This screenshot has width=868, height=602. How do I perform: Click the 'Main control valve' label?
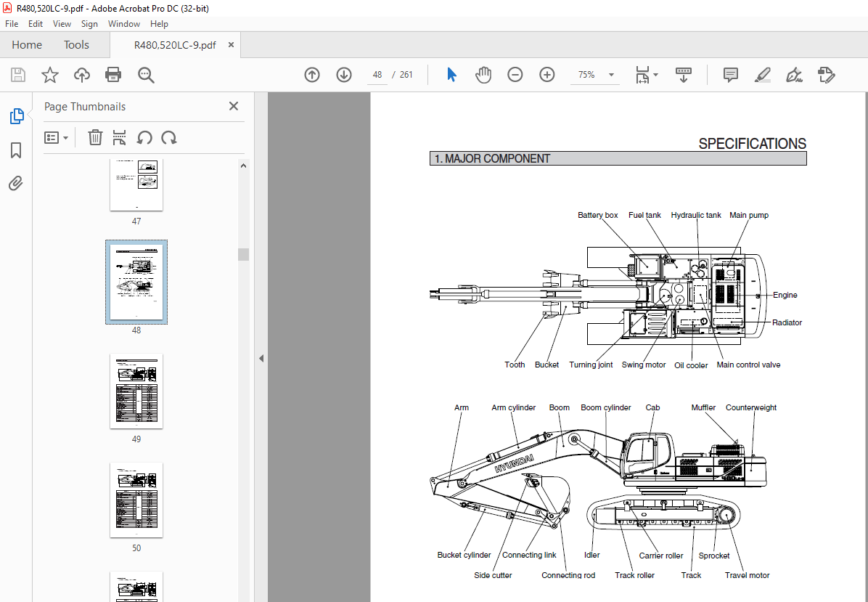coord(748,365)
